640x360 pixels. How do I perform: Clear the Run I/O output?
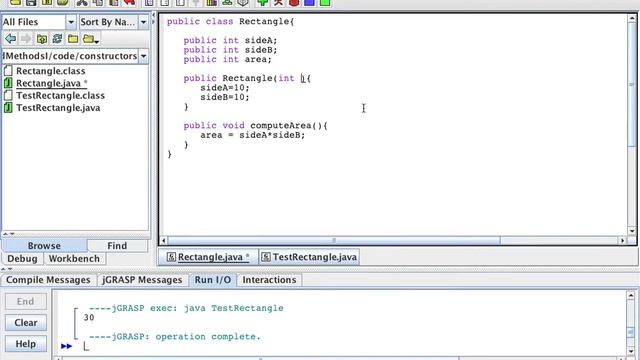point(26,323)
